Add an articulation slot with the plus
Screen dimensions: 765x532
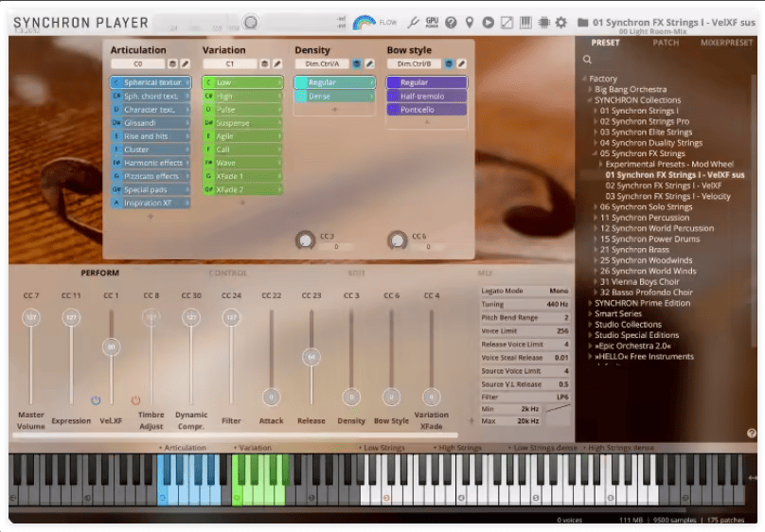[151, 216]
